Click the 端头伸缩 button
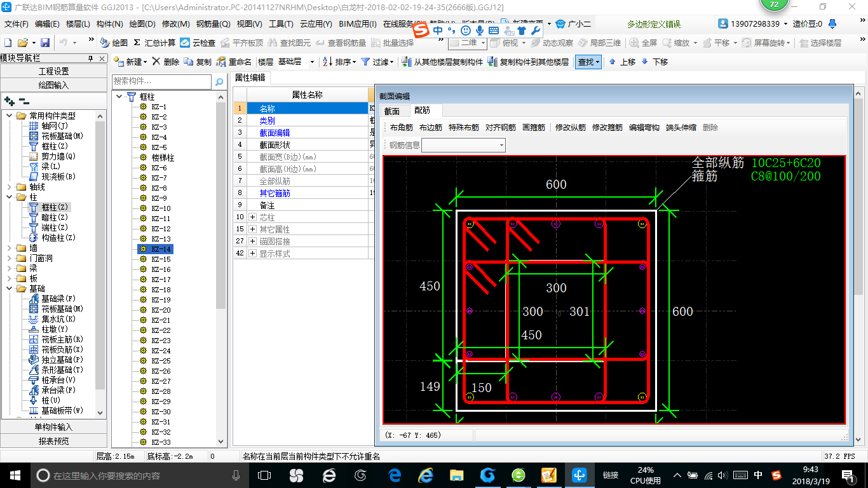The image size is (868, 488). click(681, 127)
